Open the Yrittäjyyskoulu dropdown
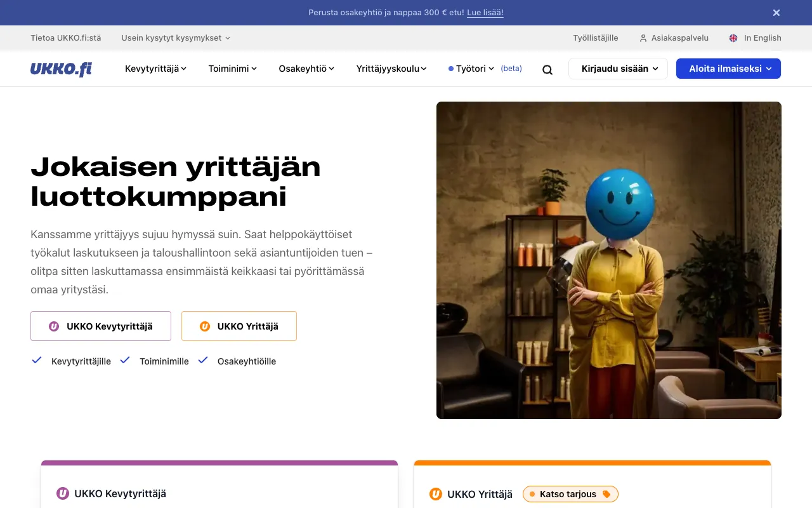 pyautogui.click(x=392, y=69)
